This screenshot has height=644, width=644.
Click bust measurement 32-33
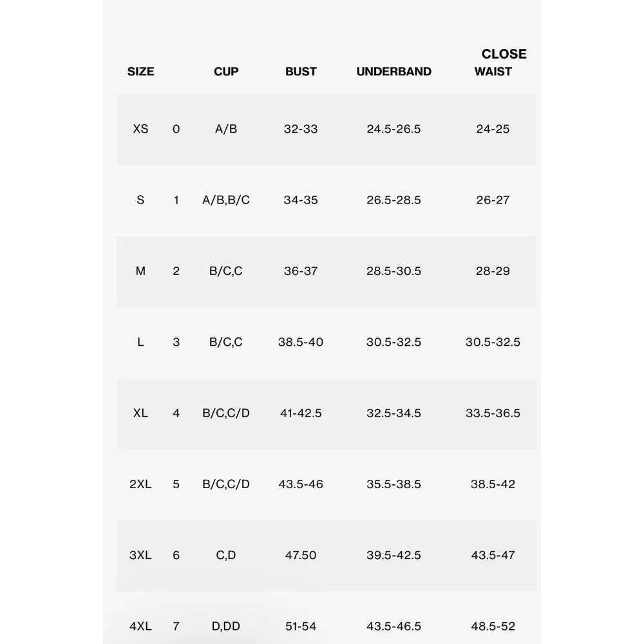point(301,129)
